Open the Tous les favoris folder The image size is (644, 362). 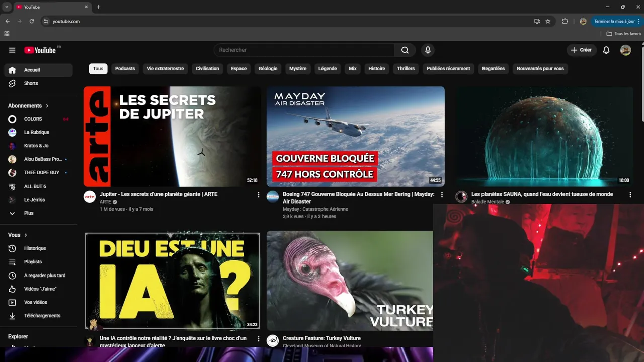coord(624,34)
